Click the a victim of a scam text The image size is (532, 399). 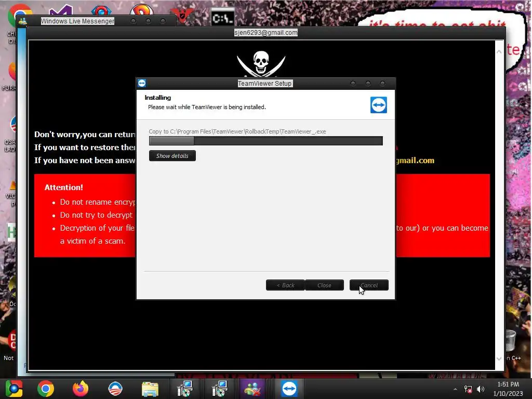tap(92, 241)
